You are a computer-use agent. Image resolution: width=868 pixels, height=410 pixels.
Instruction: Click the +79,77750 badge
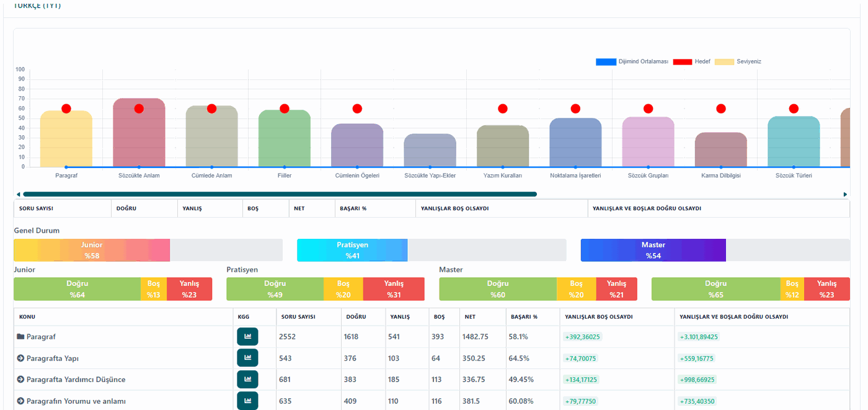point(580,401)
